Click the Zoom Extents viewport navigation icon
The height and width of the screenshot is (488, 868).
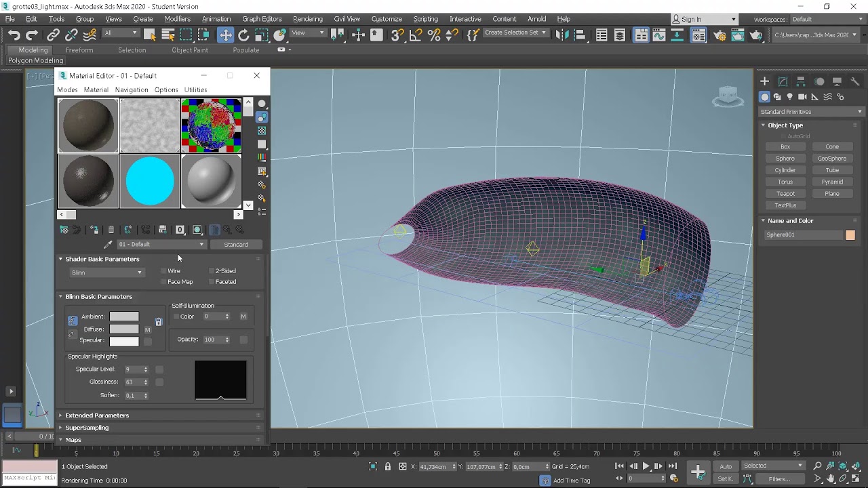[843, 466]
